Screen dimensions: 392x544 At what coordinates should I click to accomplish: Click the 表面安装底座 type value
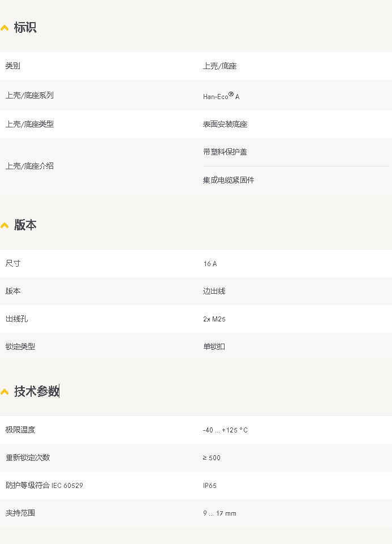[x=225, y=124]
